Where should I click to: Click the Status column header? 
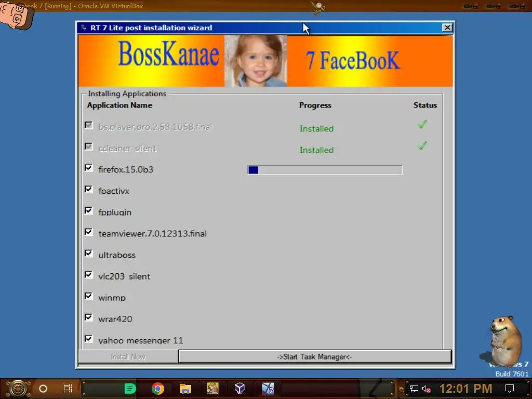coord(425,105)
